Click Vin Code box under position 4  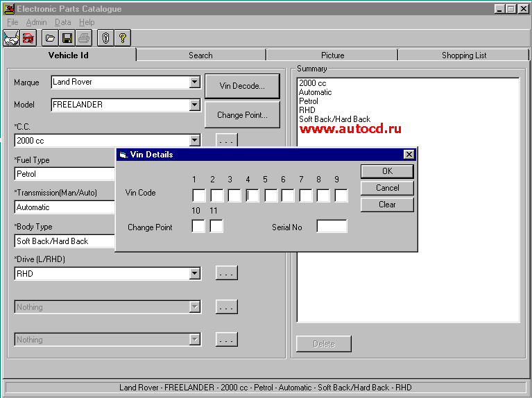pyautogui.click(x=252, y=196)
